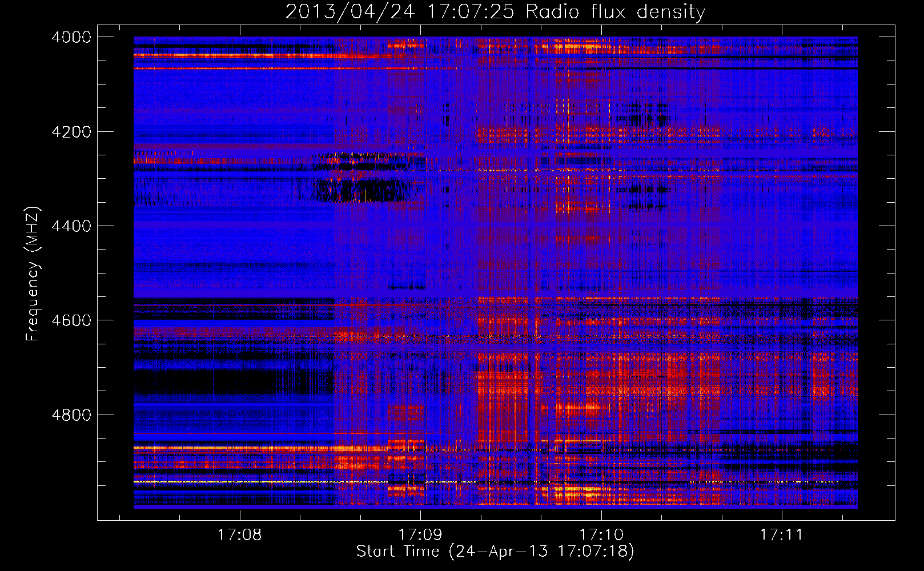Click the 4800 frequency axis label
Viewport: 924px width, 571px height.
click(71, 415)
